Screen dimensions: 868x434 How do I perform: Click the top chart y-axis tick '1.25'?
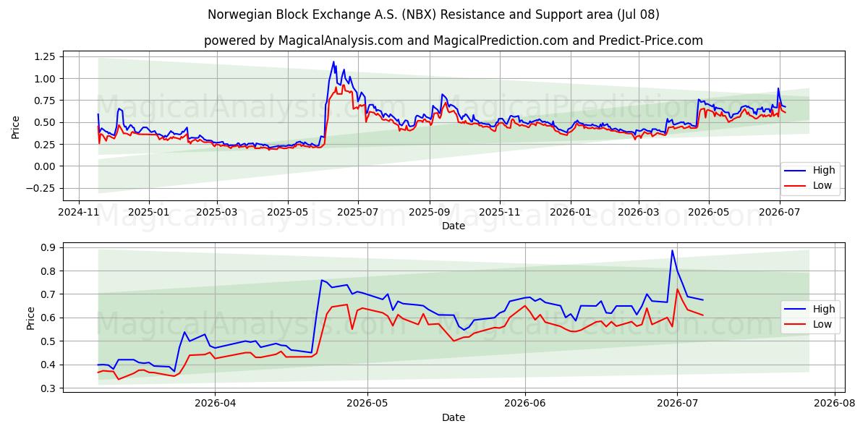click(45, 56)
